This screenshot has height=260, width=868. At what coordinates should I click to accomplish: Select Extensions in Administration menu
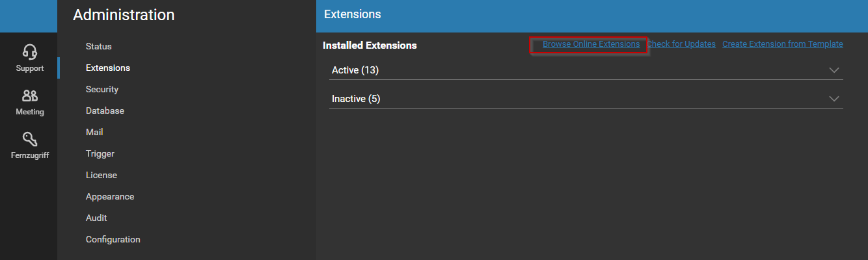click(x=108, y=68)
